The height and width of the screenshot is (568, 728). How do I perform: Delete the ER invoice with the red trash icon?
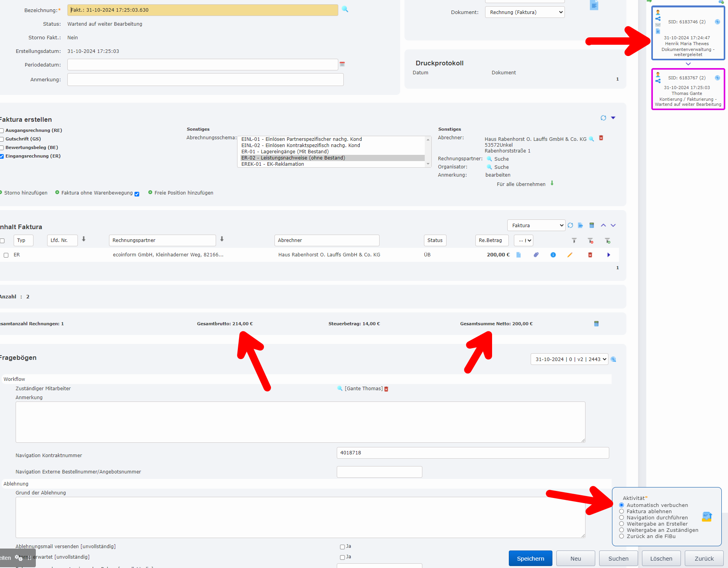590,255
